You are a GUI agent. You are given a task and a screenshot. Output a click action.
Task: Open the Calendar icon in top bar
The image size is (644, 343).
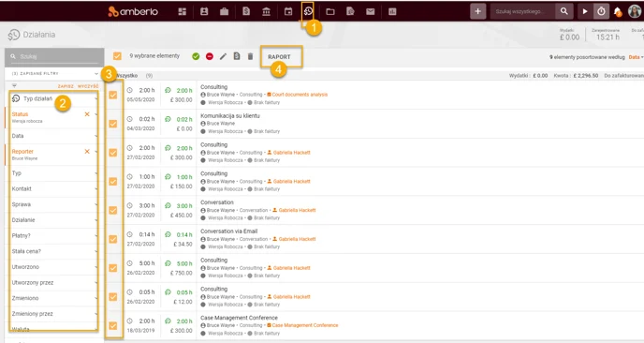point(288,11)
